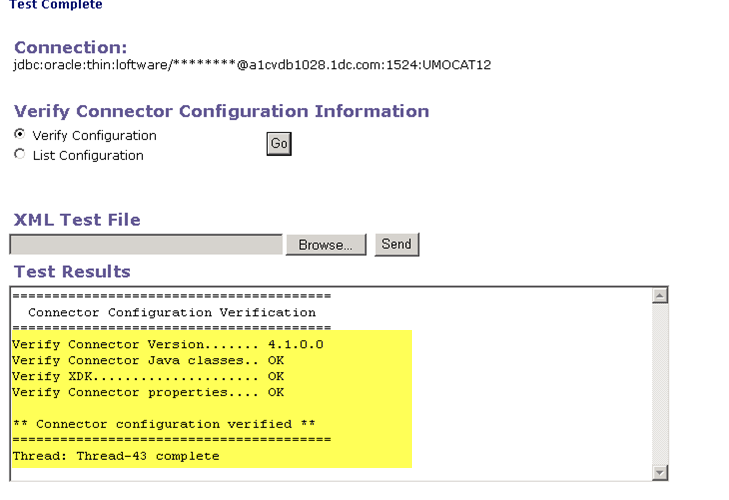Click the Send button
Image resolution: width=729 pixels, height=500 pixels.
click(397, 244)
